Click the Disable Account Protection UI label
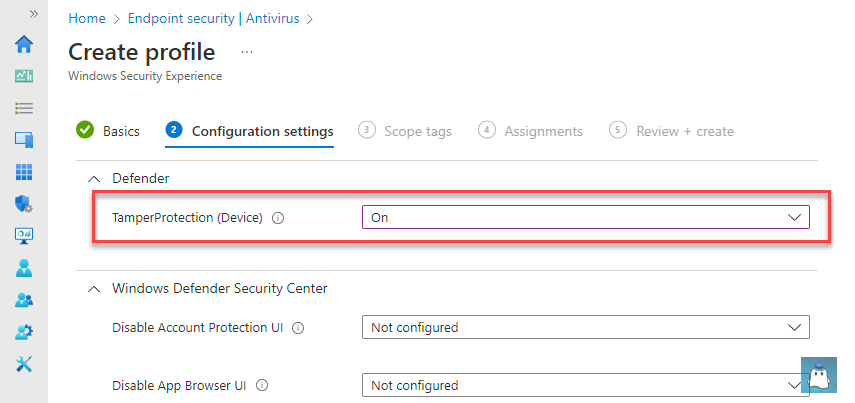The height and width of the screenshot is (403, 855). click(197, 327)
